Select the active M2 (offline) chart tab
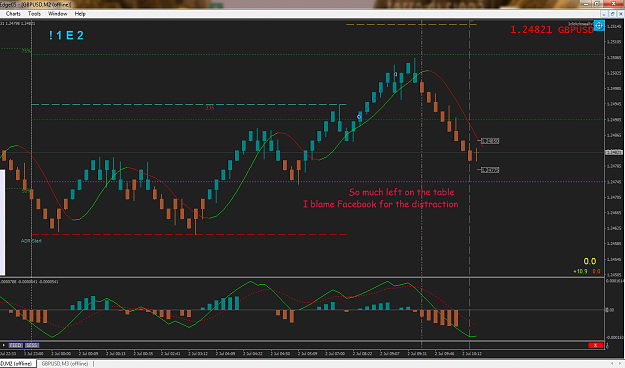 click(x=18, y=364)
